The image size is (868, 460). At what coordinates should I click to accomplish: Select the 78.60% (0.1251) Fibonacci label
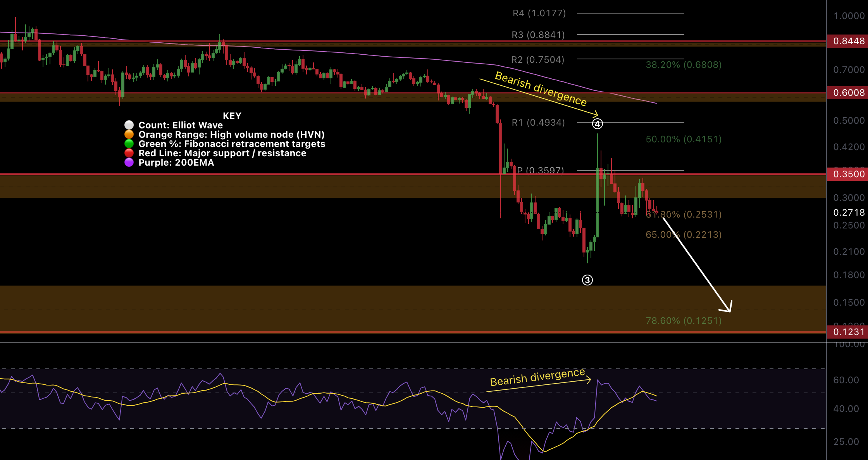684,321
